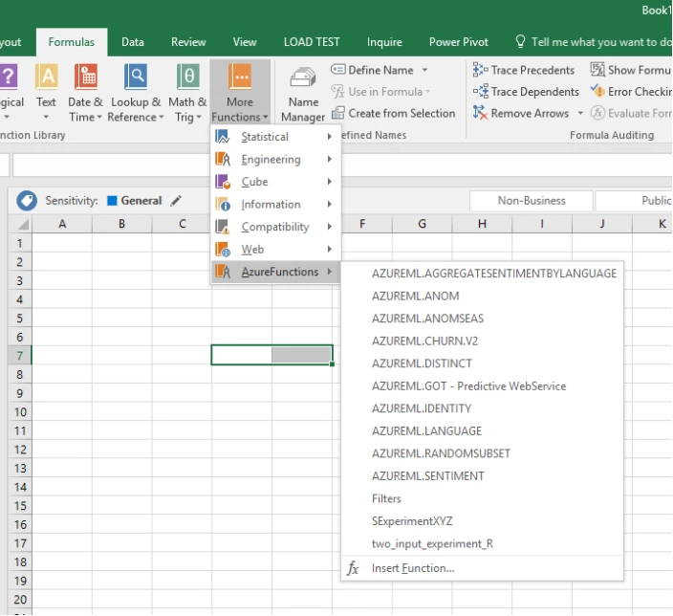Click the More Functions book icon
Image resolution: width=673 pixels, height=616 pixels.
[240, 77]
